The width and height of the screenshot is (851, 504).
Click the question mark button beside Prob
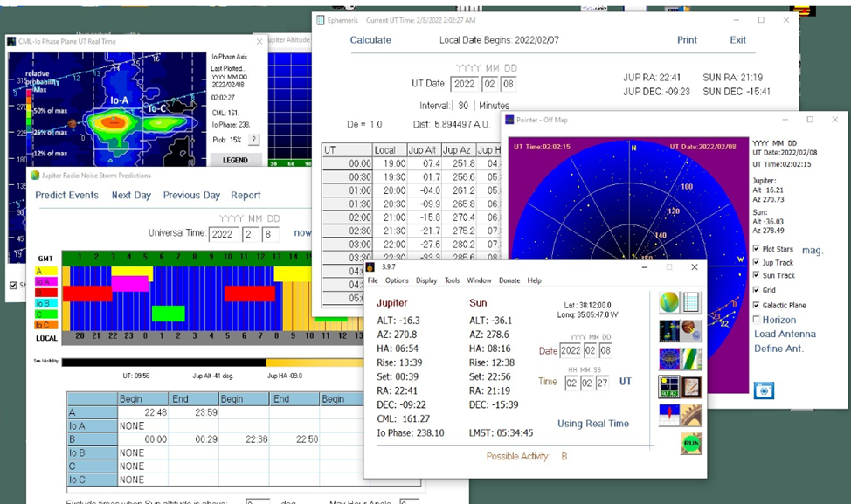pyautogui.click(x=253, y=140)
